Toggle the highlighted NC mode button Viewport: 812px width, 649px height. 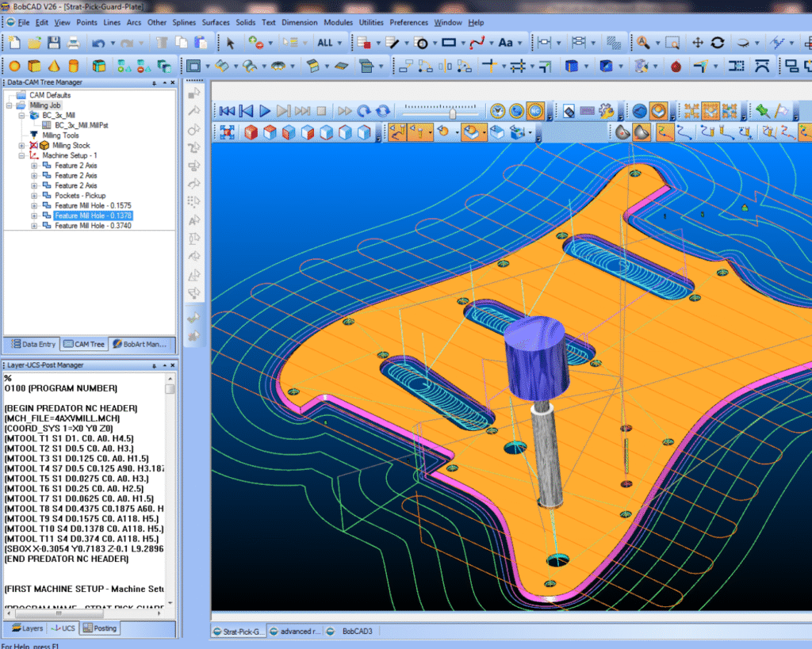536,112
